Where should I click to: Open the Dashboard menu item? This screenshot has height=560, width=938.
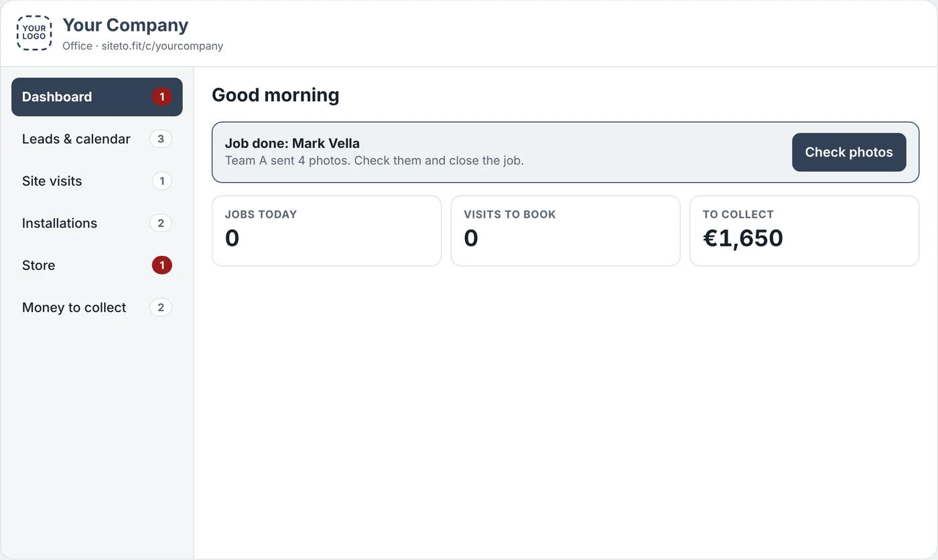pos(97,97)
